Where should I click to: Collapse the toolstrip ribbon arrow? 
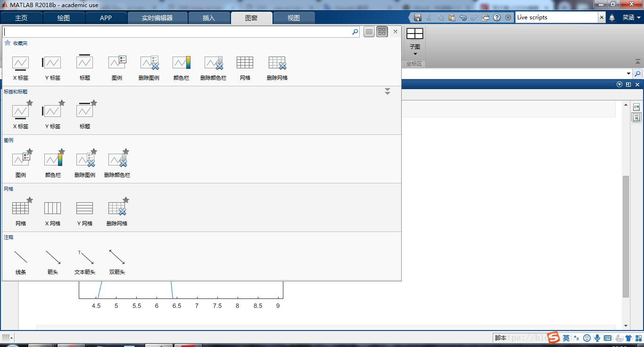pos(638,61)
